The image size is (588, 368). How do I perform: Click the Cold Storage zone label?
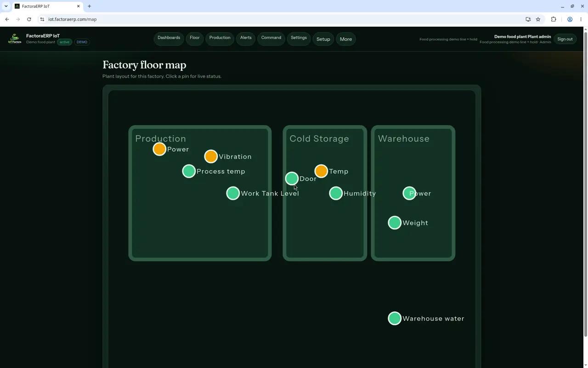click(x=319, y=138)
